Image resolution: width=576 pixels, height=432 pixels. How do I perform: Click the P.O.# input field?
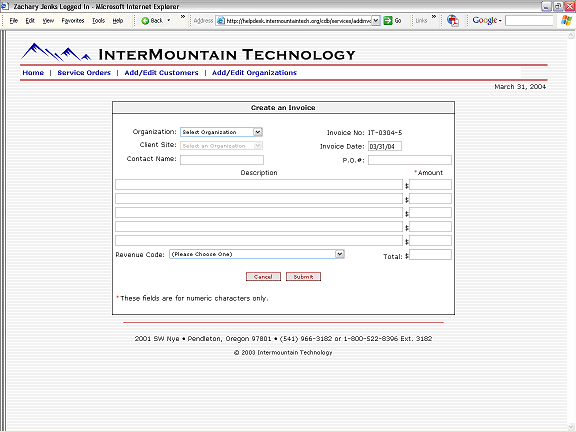point(410,160)
